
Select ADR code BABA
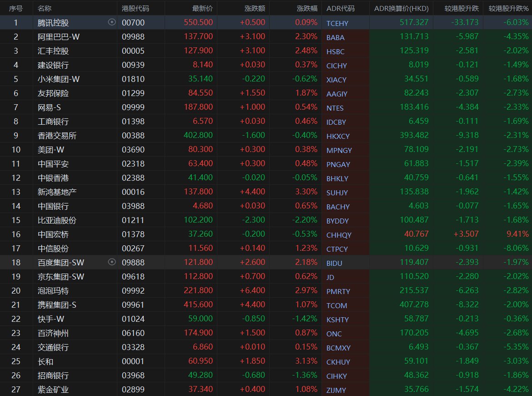pos(335,37)
